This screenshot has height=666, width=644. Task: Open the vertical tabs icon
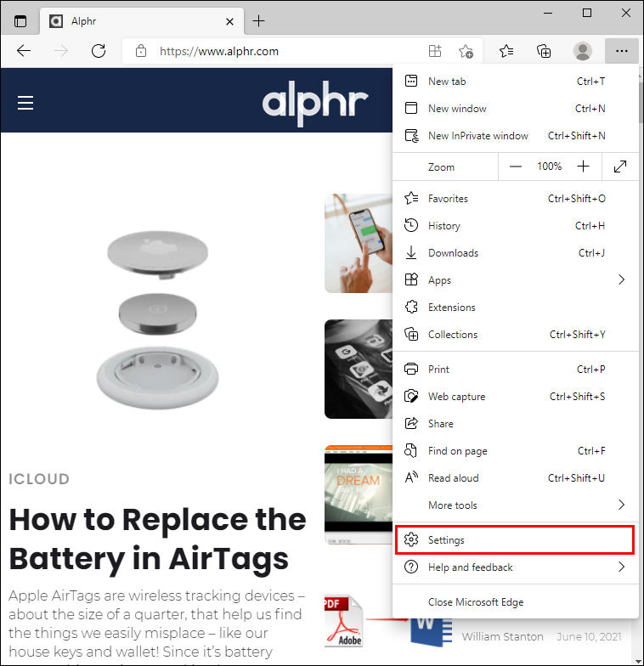(x=20, y=20)
